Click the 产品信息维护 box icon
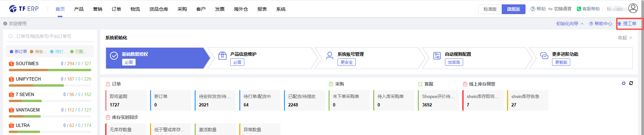The image size is (644, 135). (x=222, y=56)
